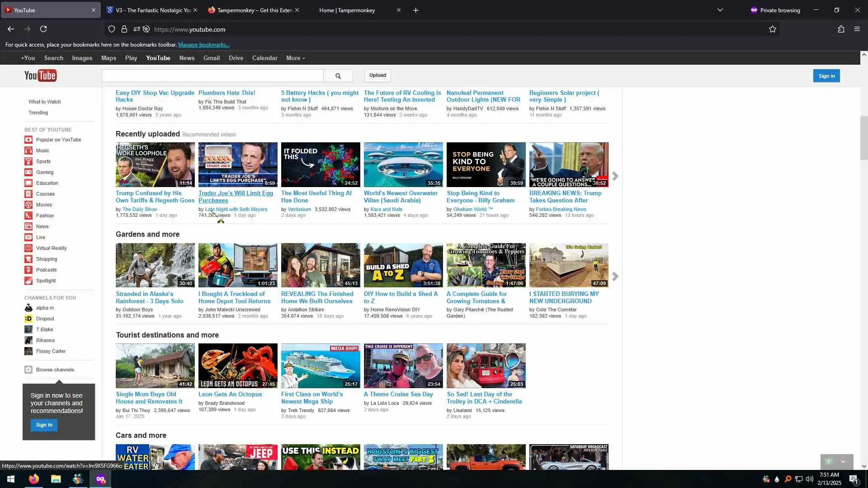Advance the Gardens and more row arrow
Image resolution: width=868 pixels, height=488 pixels.
(x=615, y=277)
